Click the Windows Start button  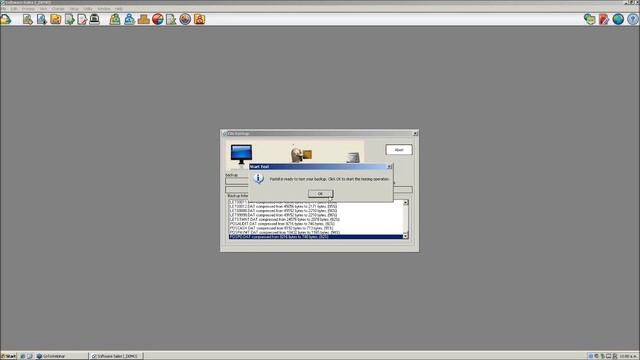[8, 356]
